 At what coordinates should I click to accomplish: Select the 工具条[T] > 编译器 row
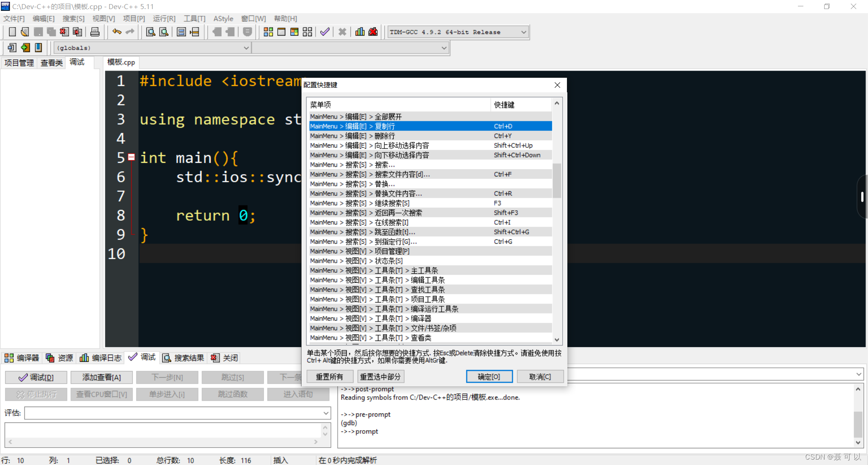point(430,318)
